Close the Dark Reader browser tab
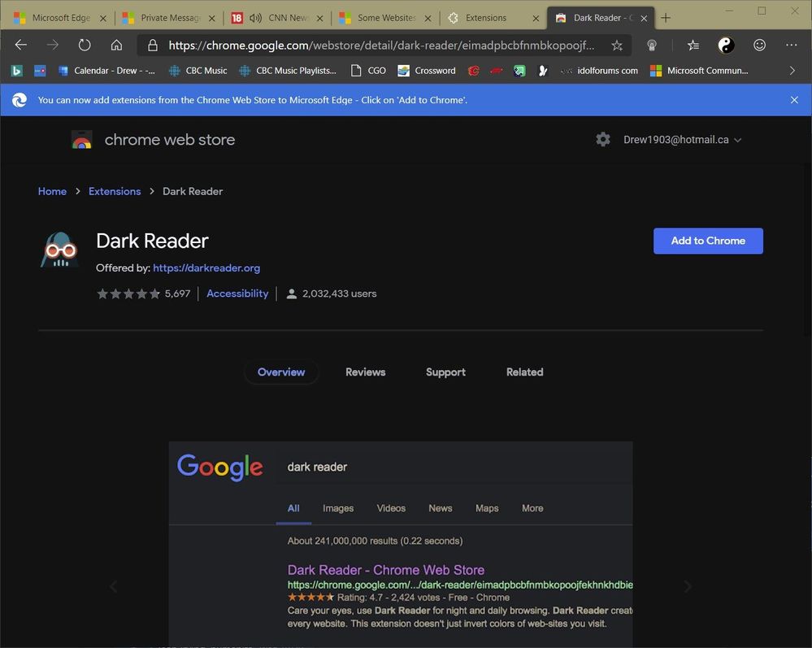 click(x=644, y=18)
